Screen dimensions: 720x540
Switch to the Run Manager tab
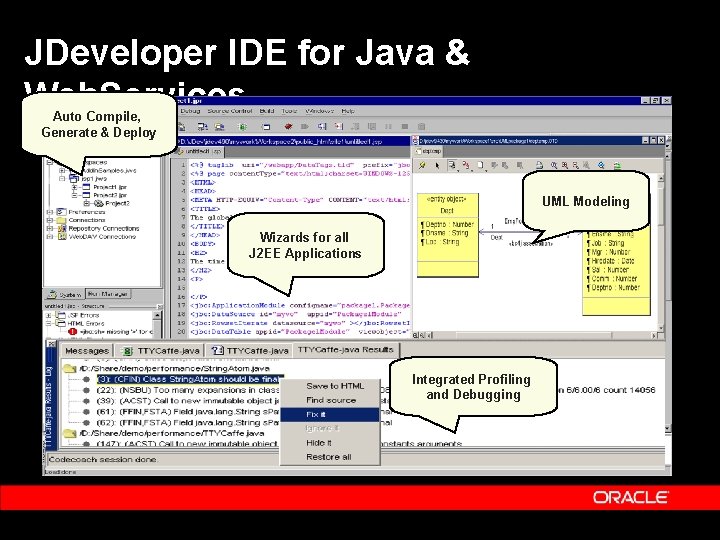coord(108,294)
